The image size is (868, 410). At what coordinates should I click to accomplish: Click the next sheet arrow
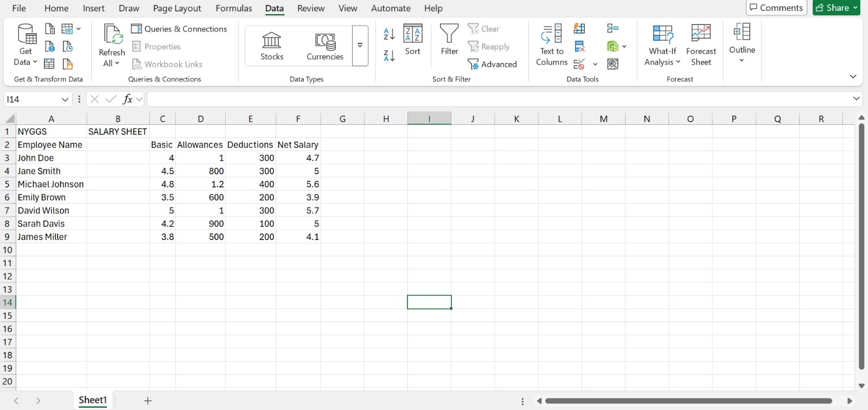[x=38, y=401]
